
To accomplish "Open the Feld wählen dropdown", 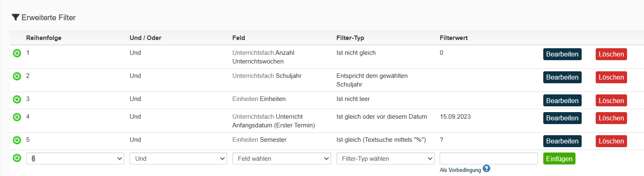I will (x=282, y=159).
